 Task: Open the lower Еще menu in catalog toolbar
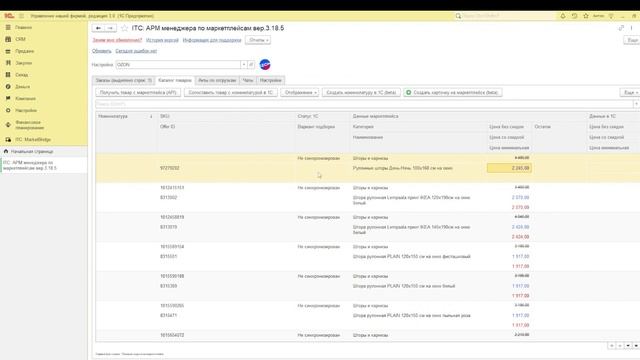pyautogui.click(x=630, y=93)
